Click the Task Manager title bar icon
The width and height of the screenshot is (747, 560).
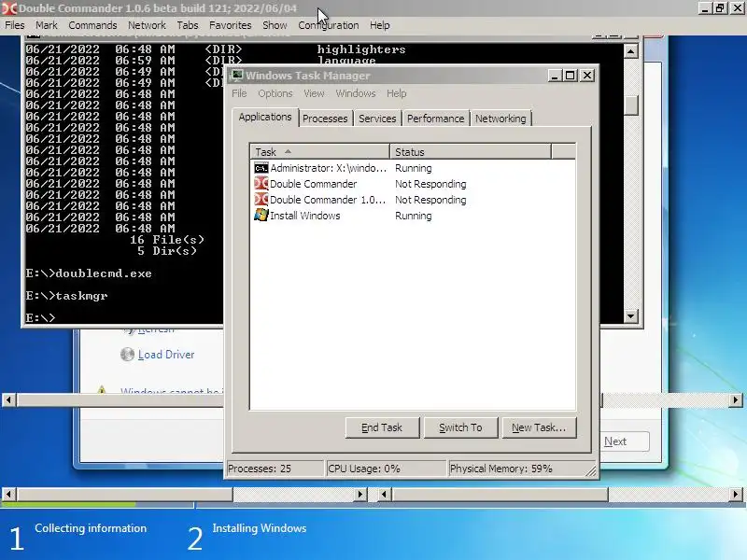(x=237, y=76)
